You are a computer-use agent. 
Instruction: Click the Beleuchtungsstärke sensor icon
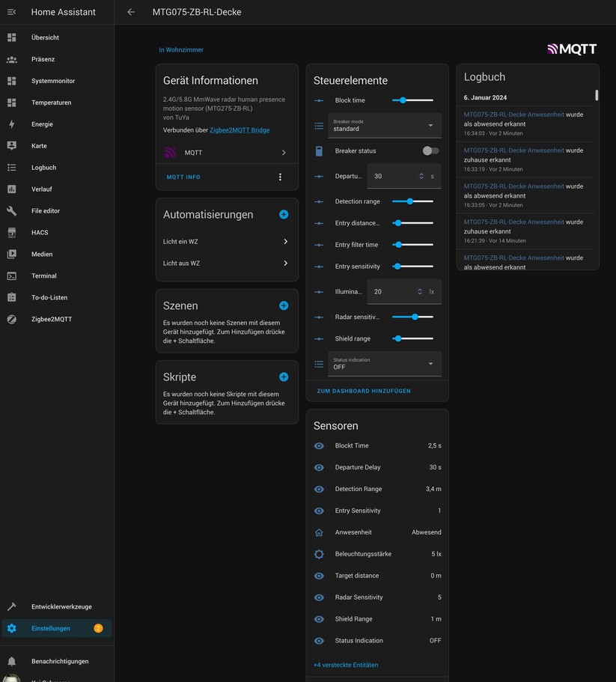(319, 554)
